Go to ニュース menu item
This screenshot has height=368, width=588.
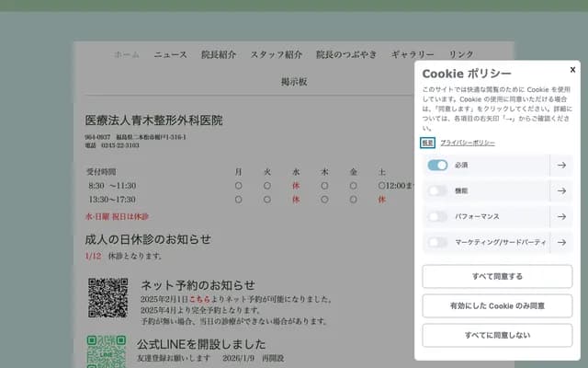click(x=170, y=54)
